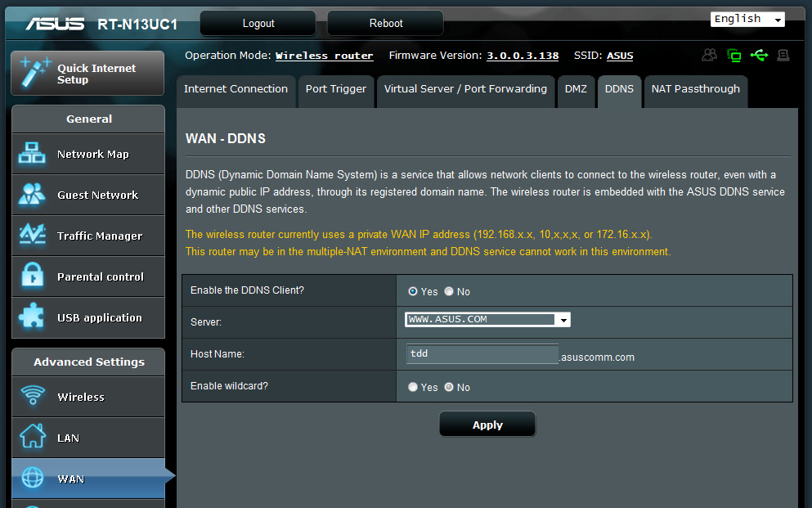Switch to the DMZ tab
Image resolution: width=812 pixels, height=508 pixels.
(576, 92)
